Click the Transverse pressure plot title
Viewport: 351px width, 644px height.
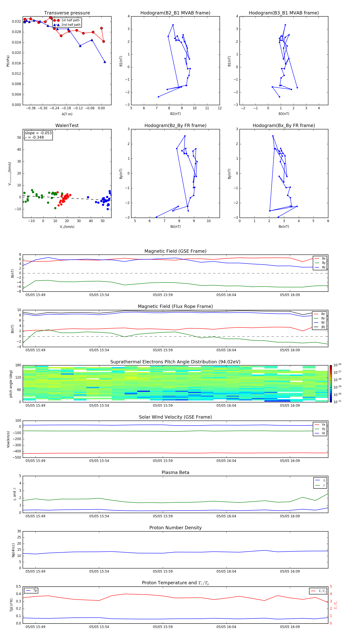tap(67, 13)
